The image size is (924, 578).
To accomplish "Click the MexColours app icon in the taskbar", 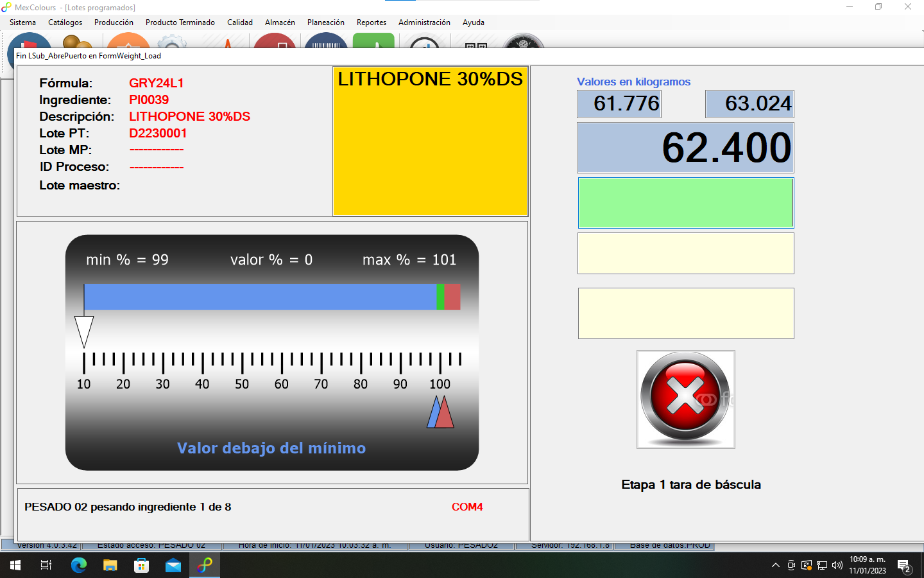I will (205, 565).
